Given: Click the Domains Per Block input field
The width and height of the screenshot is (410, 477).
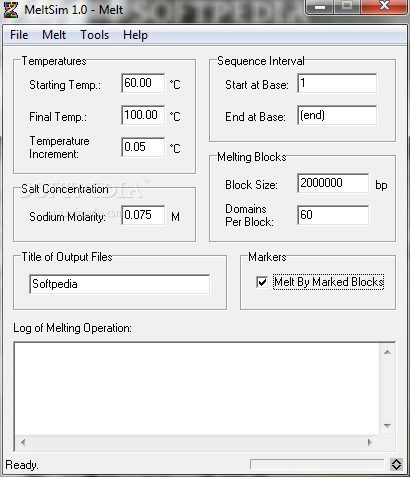Looking at the screenshot, I should [x=333, y=215].
